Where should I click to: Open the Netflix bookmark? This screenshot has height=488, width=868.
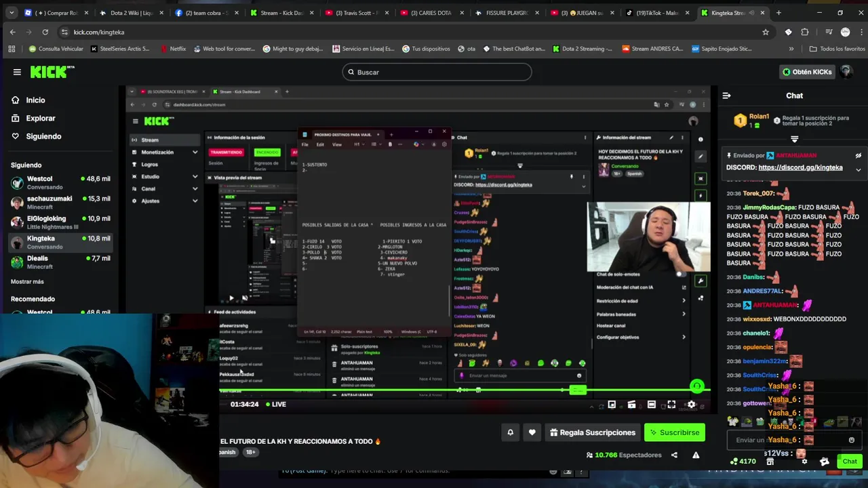[x=173, y=49]
